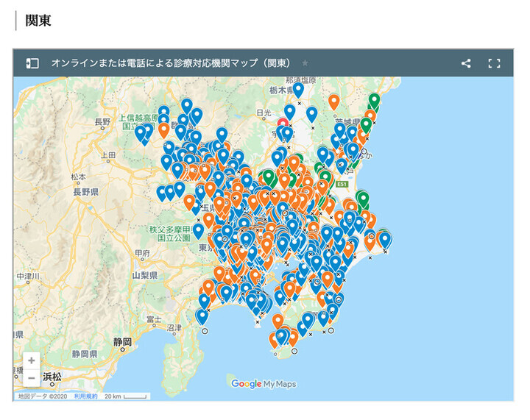Select the blue pin closest to 沼津
Screen dimensions: 530x420
pos(202,316)
